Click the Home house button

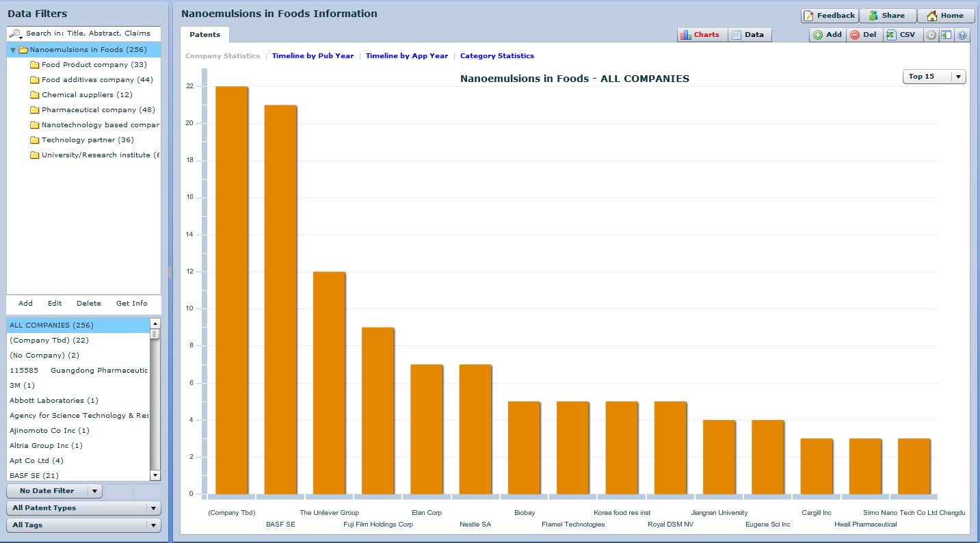tap(945, 16)
